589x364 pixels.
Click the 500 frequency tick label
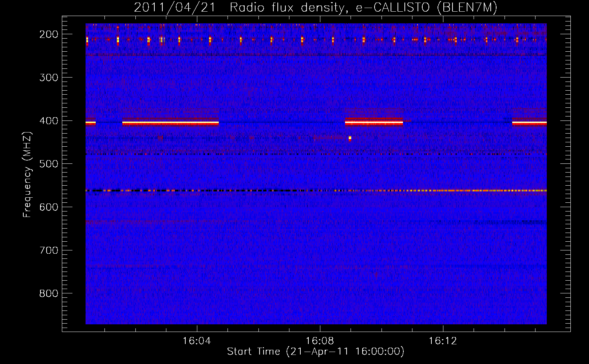pyautogui.click(x=49, y=164)
